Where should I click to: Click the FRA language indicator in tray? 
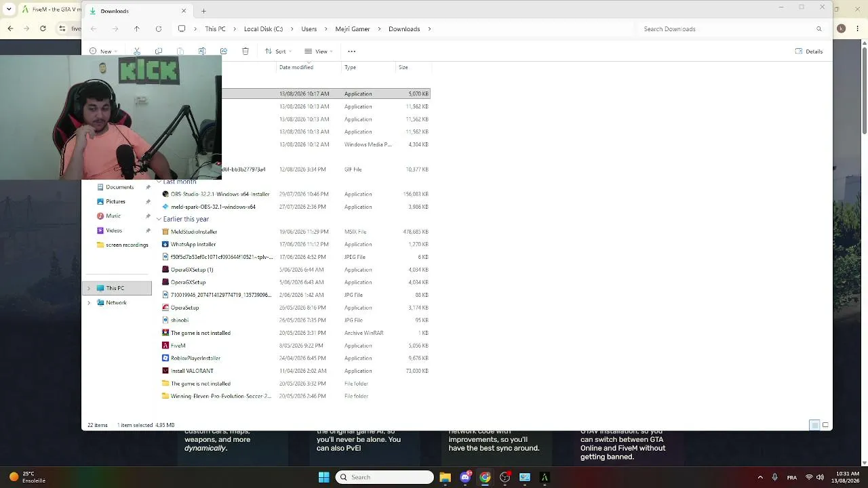pos(792,477)
